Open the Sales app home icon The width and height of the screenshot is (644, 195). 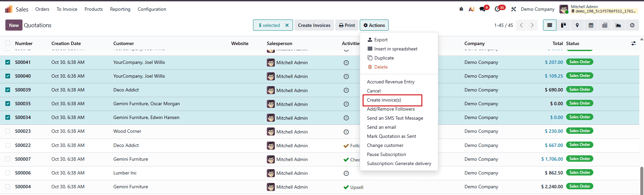pyautogui.click(x=9, y=9)
